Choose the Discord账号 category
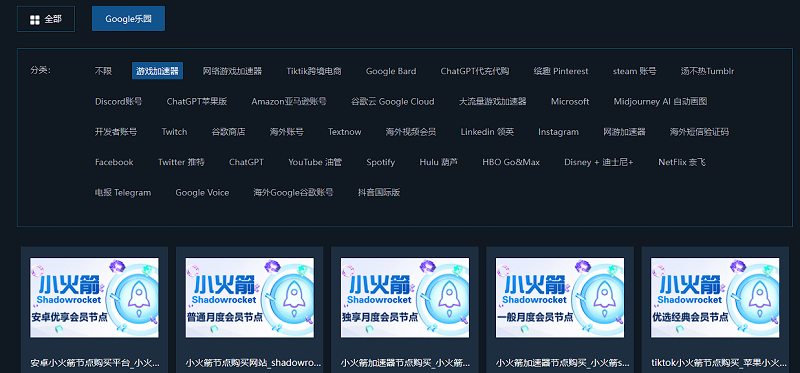 pyautogui.click(x=118, y=102)
